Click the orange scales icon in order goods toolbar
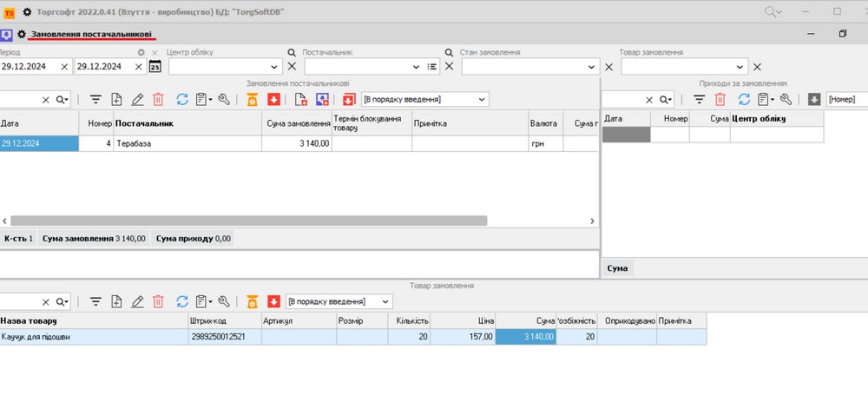Image resolution: width=868 pixels, height=415 pixels. [x=253, y=301]
